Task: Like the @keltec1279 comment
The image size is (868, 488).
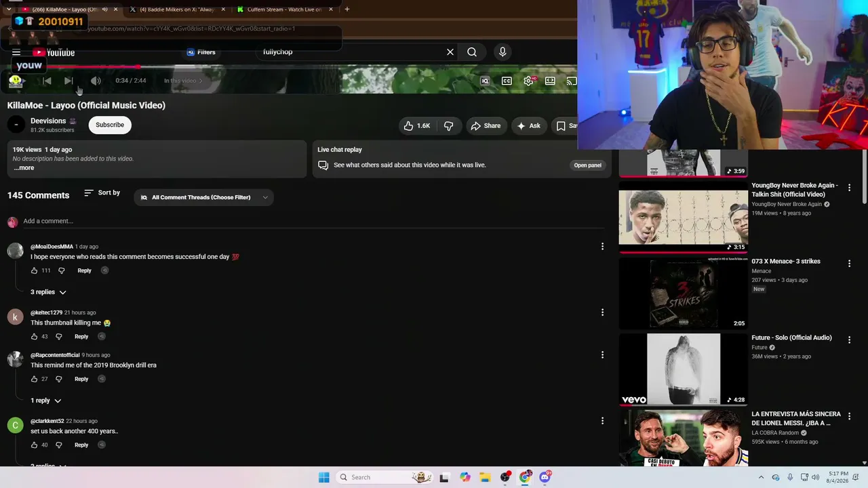Action: pos(34,337)
